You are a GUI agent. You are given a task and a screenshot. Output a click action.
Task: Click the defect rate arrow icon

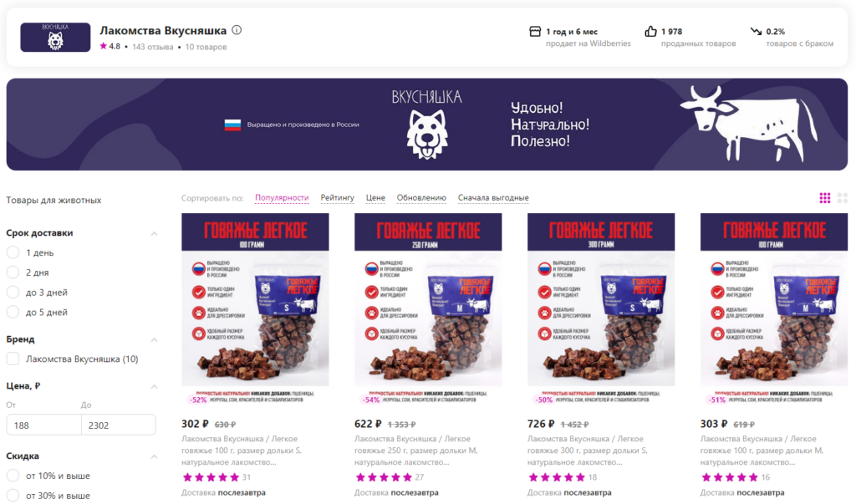pyautogui.click(x=756, y=32)
